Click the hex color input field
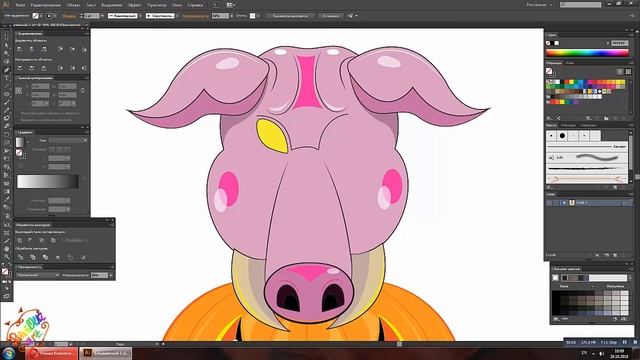Viewport: 640px width, 360px height. pos(620,43)
